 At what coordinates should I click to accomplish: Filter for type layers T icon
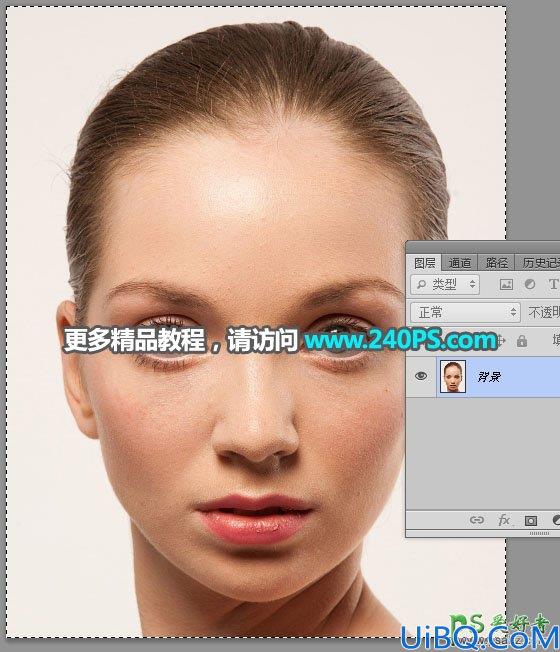(553, 284)
